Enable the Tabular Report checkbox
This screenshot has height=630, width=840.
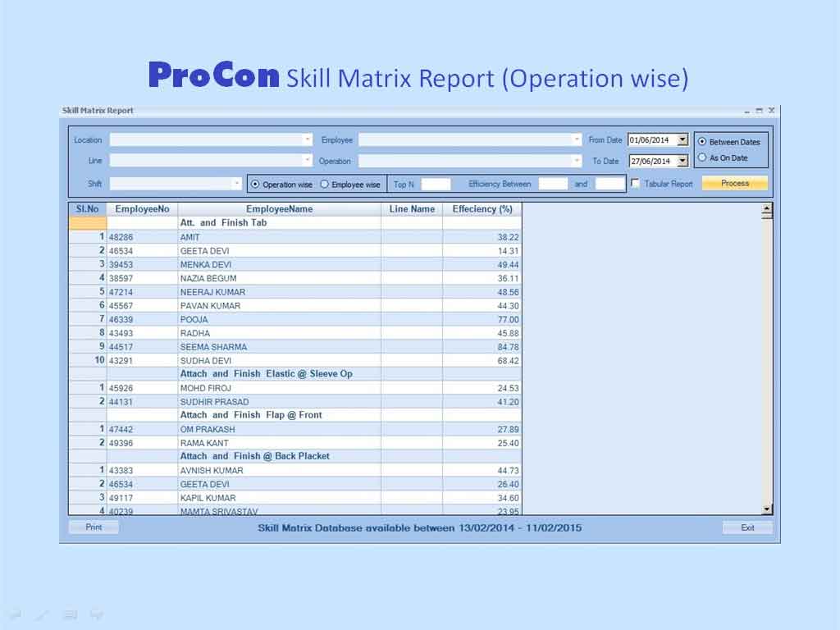[635, 183]
